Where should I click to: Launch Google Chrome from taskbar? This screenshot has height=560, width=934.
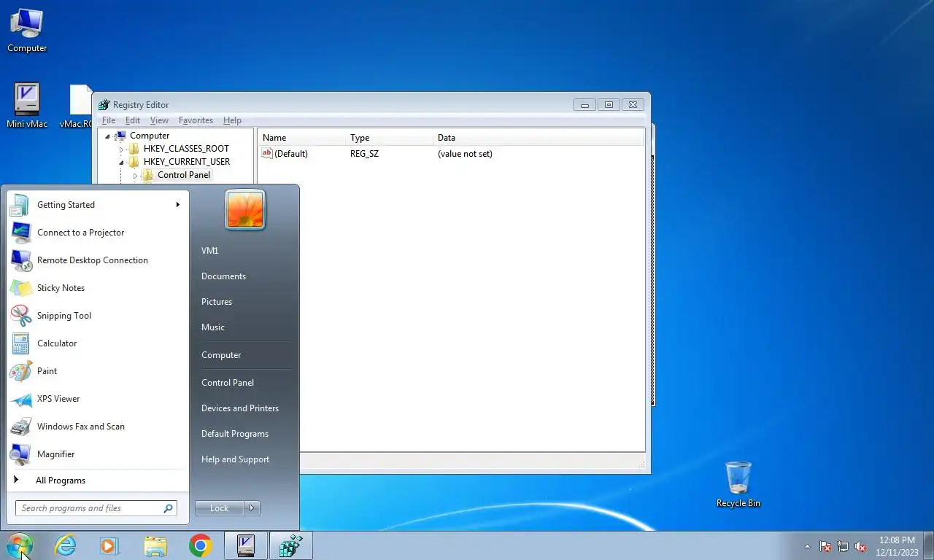201,545
